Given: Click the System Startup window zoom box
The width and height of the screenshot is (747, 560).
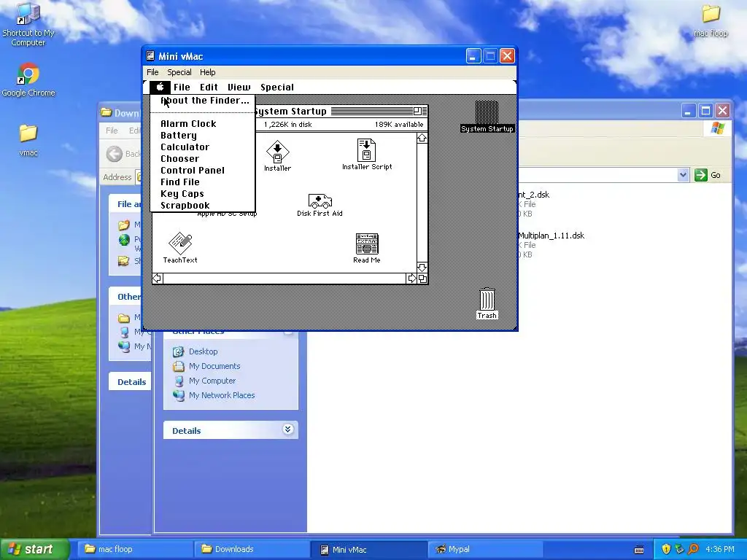Looking at the screenshot, I should click(x=417, y=111).
